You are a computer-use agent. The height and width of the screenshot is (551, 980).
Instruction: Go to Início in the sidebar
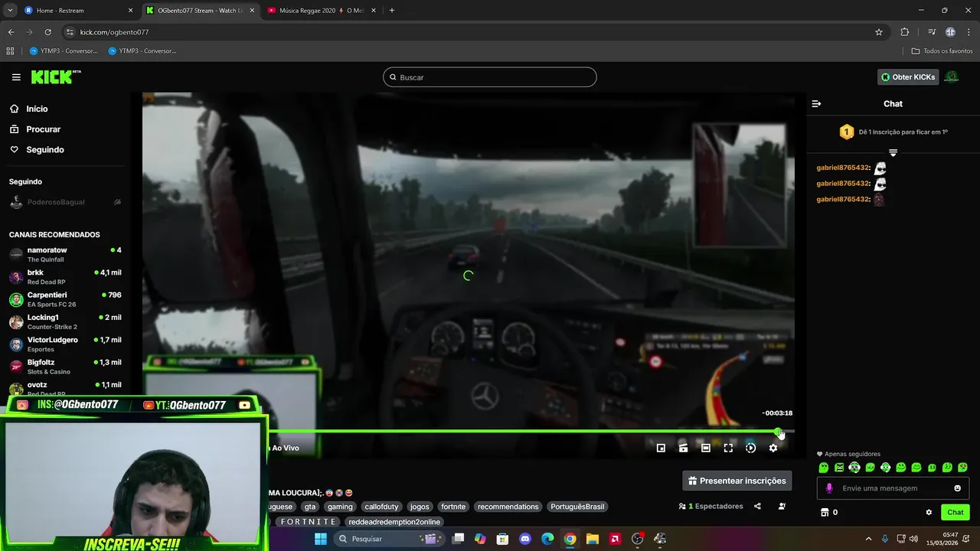37,109
